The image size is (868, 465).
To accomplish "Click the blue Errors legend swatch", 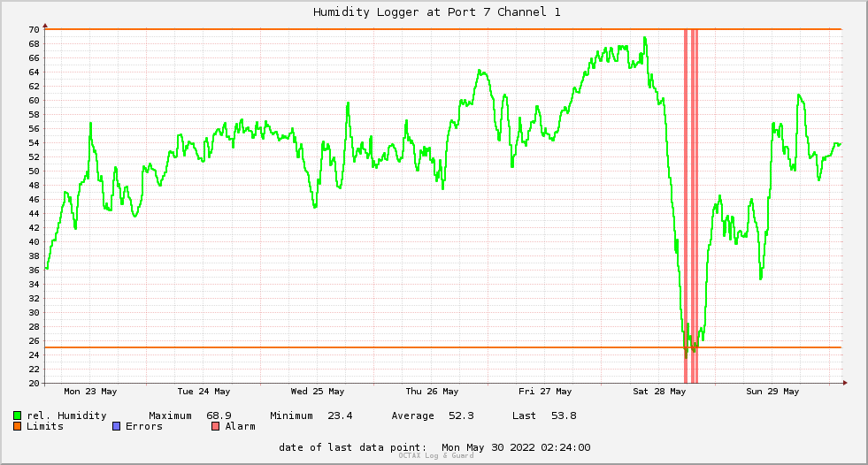I will tap(116, 426).
